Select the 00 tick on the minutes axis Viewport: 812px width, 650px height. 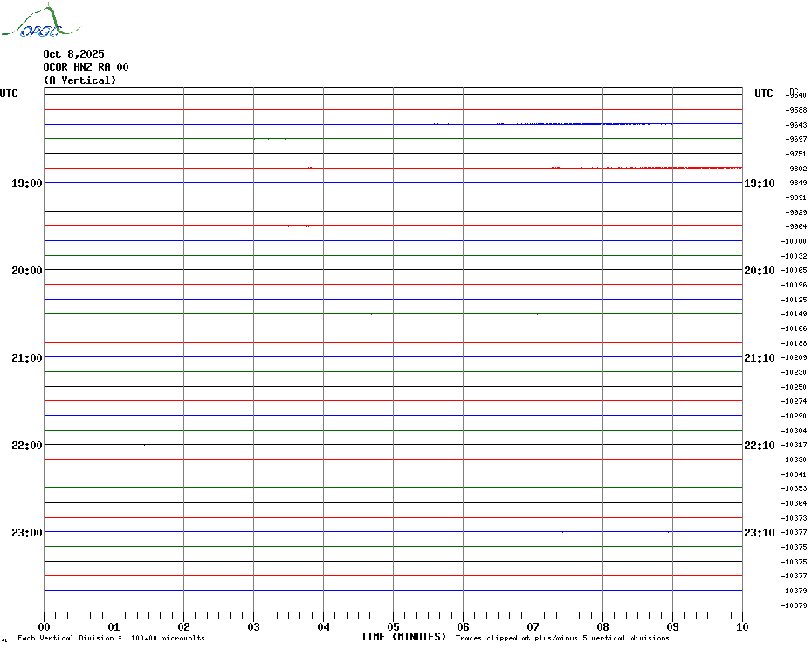(45, 626)
